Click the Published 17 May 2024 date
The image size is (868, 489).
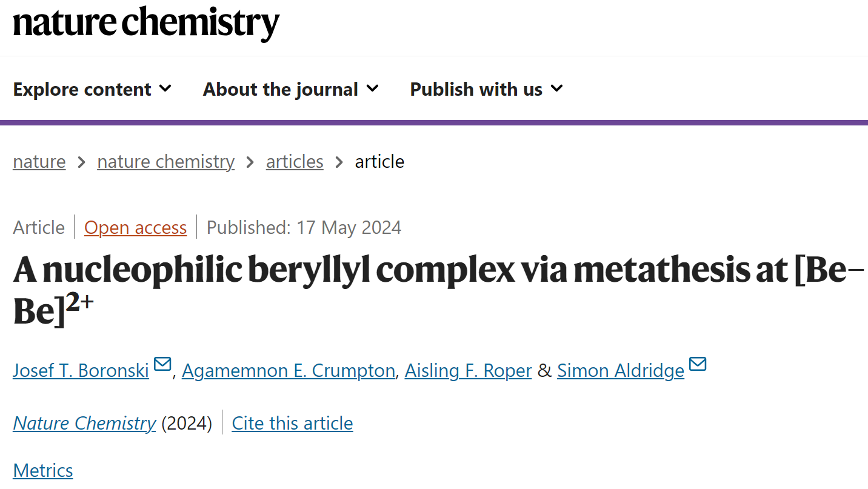(304, 227)
